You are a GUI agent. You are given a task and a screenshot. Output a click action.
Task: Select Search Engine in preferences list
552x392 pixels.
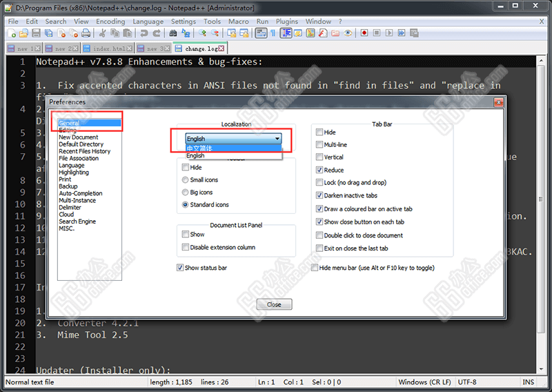[x=77, y=222]
